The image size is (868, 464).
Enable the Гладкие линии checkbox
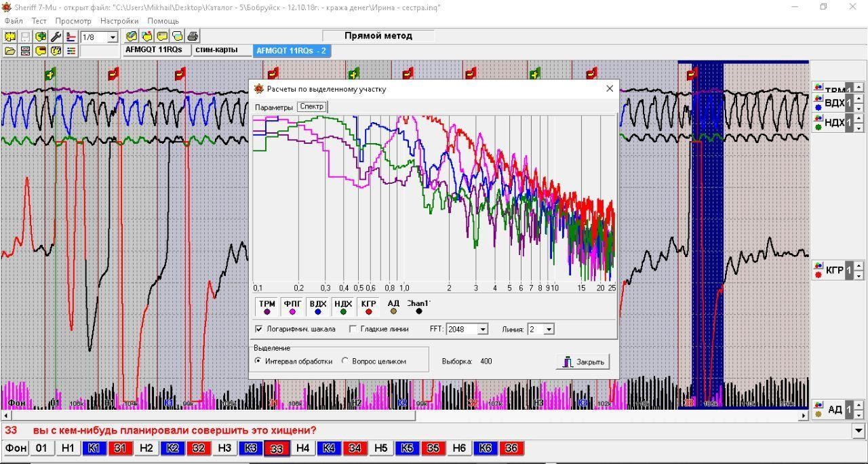tap(353, 329)
